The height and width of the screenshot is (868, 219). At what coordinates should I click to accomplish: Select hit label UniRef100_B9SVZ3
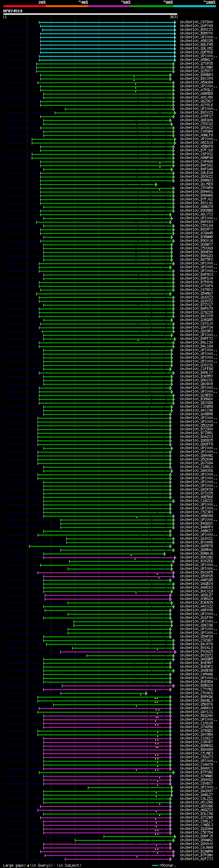click(x=196, y=113)
